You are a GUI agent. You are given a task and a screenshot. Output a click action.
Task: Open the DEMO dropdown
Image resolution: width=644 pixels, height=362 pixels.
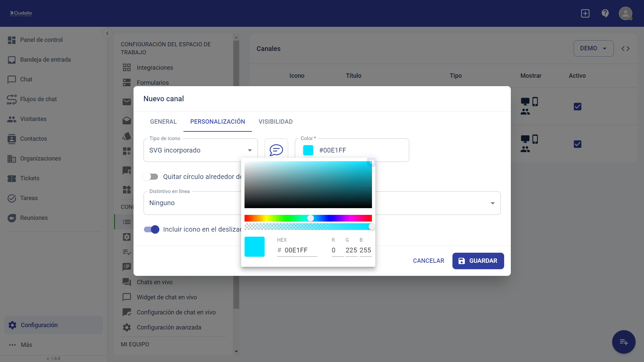(593, 49)
